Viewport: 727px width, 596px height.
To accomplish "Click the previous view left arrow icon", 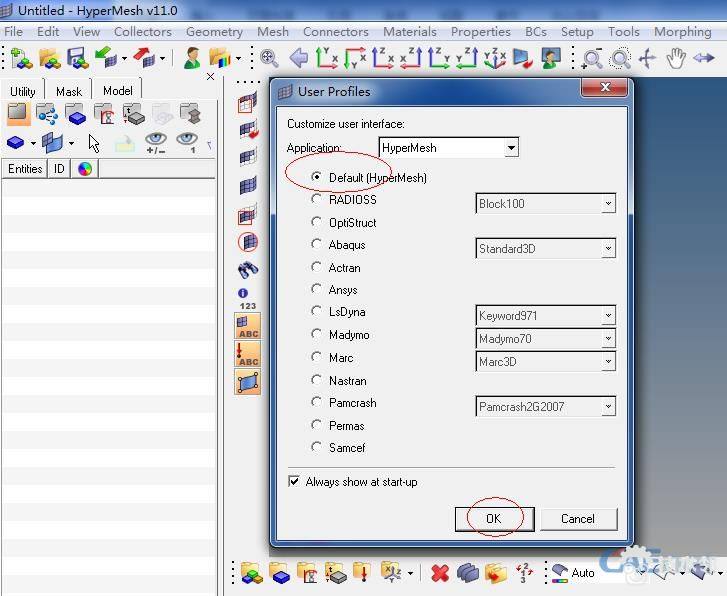I will [298, 59].
